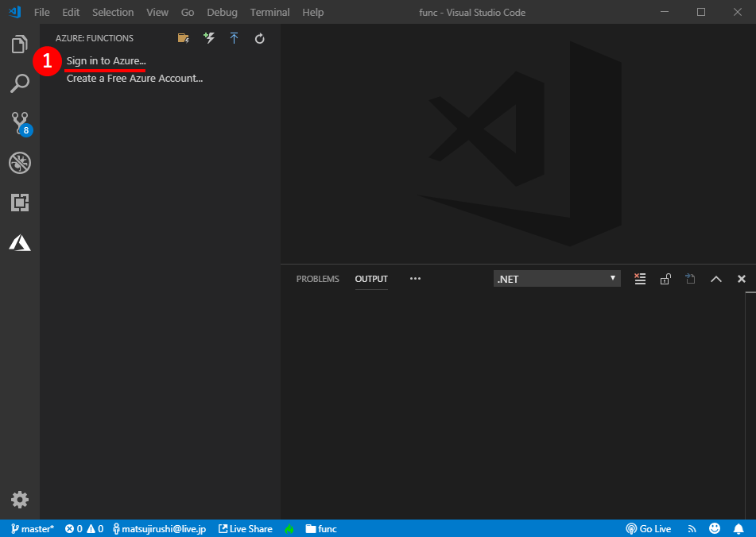The height and width of the screenshot is (537, 756).
Task: Open the View menu
Action: [x=157, y=13]
